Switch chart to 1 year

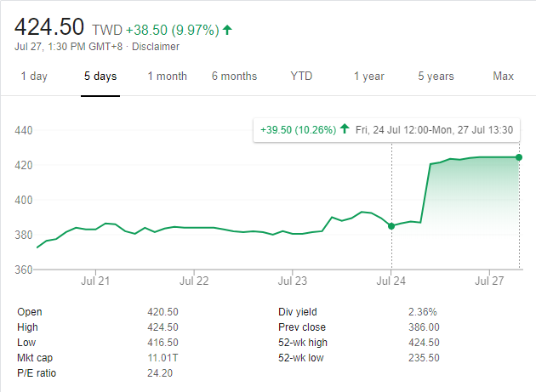[369, 77]
